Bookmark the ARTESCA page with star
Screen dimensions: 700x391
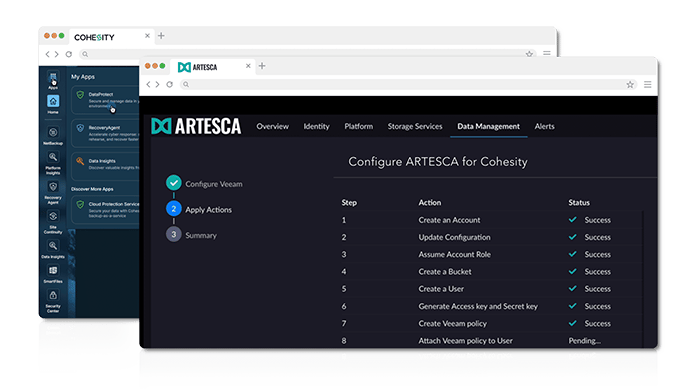click(630, 84)
